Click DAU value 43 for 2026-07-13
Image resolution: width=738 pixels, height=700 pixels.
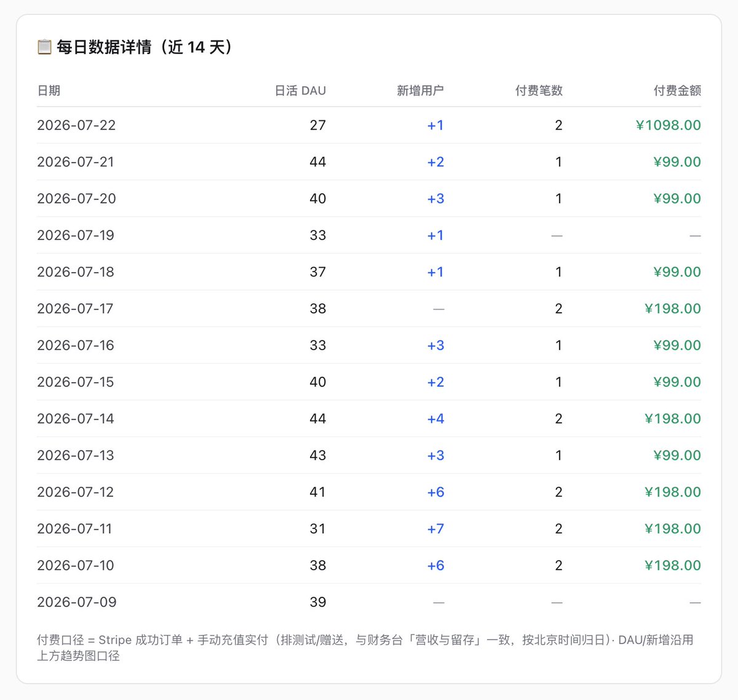318,455
